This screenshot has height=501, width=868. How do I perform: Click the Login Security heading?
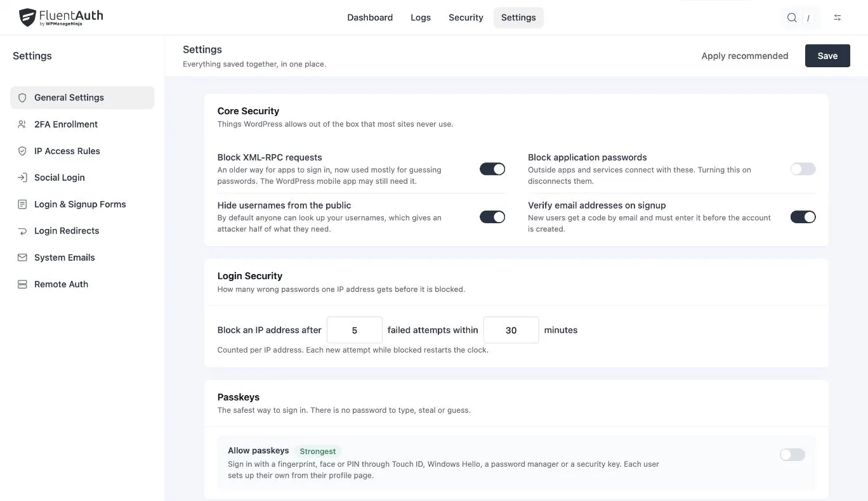tap(250, 276)
